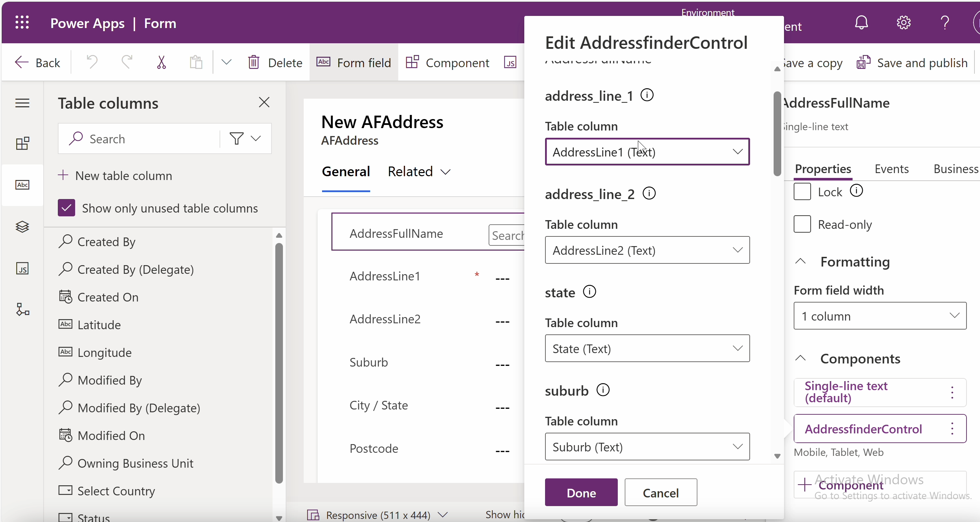Enable the Lock checkbox in Properties

(802, 192)
